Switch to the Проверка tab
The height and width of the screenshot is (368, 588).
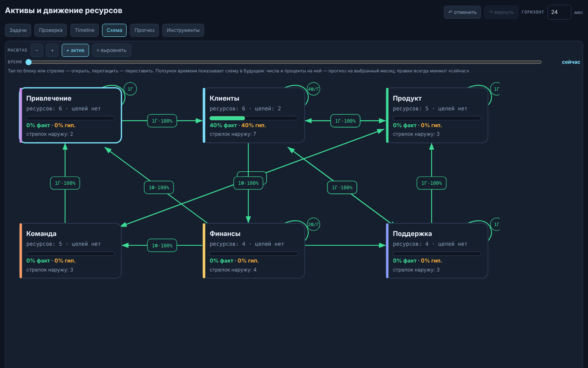[x=51, y=30]
